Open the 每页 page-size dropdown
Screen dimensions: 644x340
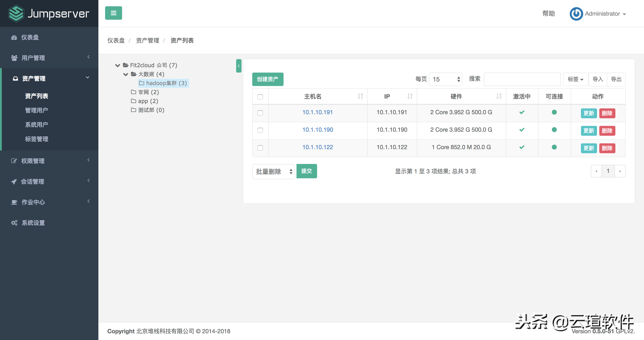coord(445,79)
